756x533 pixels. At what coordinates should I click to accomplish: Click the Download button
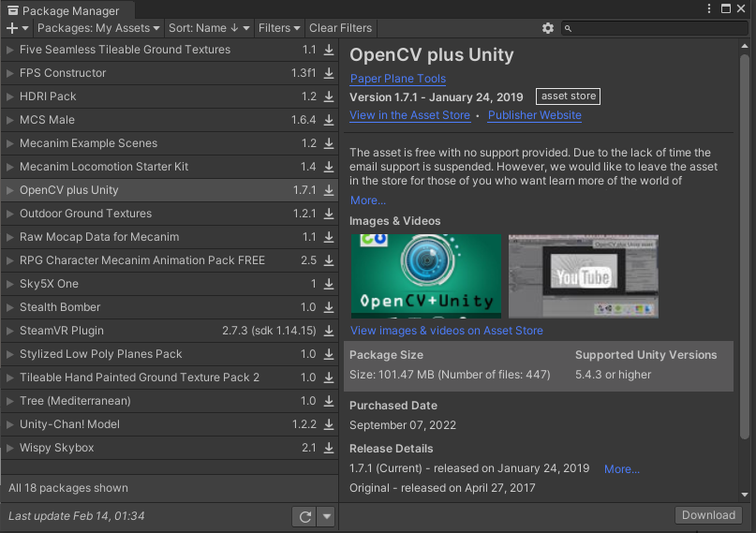click(x=708, y=515)
